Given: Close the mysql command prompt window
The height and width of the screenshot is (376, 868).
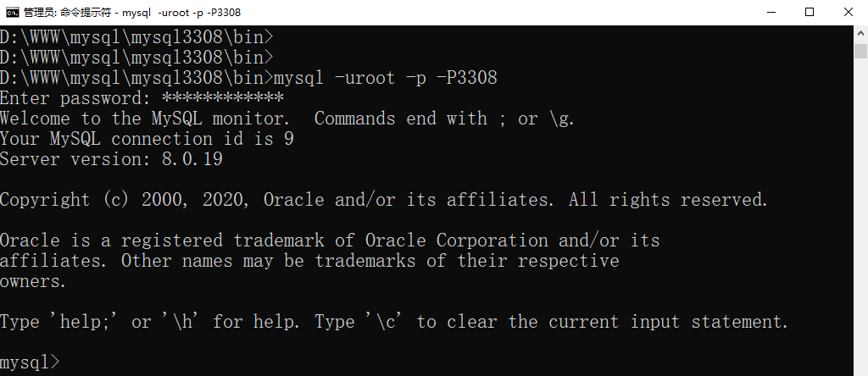Looking at the screenshot, I should [x=848, y=12].
